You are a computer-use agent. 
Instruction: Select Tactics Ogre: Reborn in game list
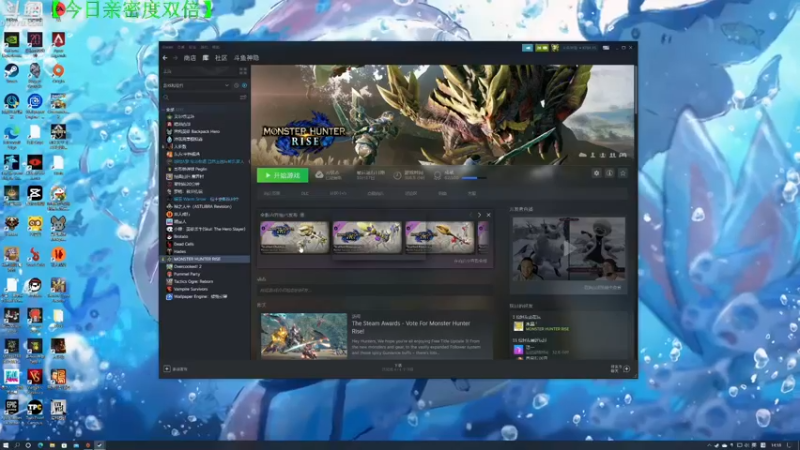click(x=193, y=282)
